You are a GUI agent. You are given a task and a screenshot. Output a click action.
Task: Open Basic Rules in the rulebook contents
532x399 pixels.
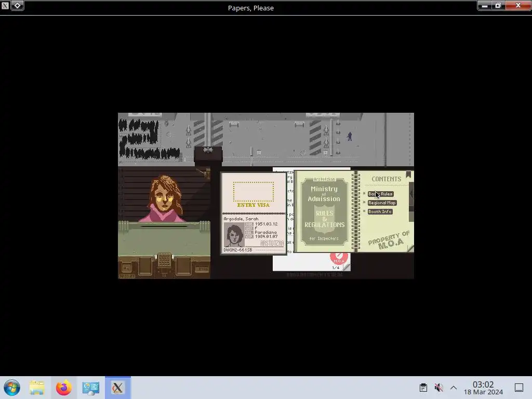tap(380, 194)
